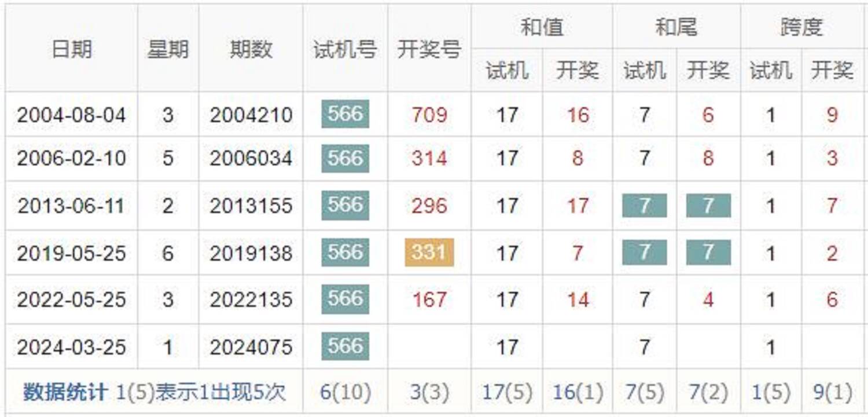Select the 和尾 group header
868x417 pixels.
coord(676,27)
